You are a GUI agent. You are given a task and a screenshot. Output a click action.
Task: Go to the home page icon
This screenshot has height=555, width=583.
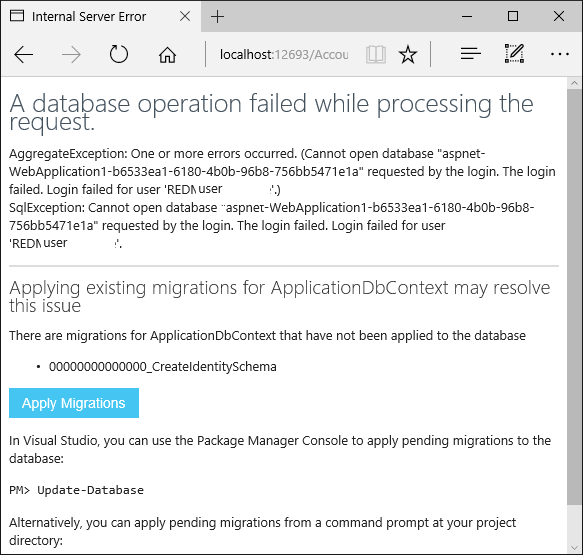(x=167, y=55)
